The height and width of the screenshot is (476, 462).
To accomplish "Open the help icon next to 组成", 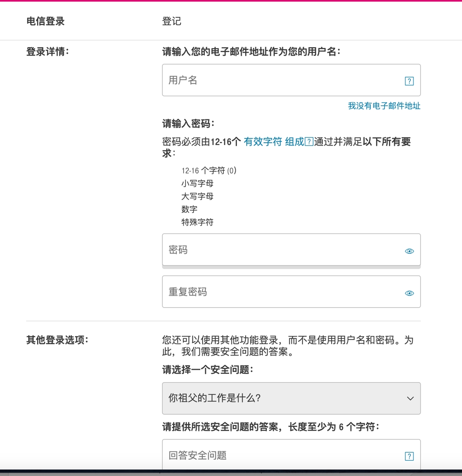I will click(309, 141).
